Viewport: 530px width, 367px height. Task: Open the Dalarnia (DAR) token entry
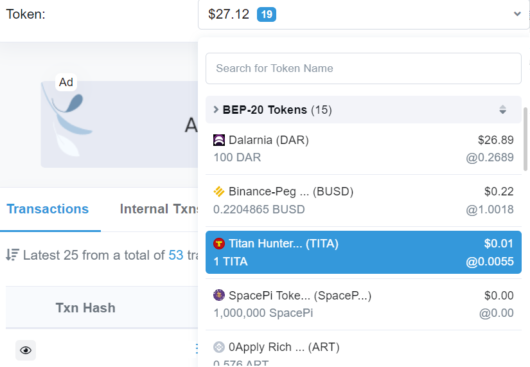tap(363, 149)
